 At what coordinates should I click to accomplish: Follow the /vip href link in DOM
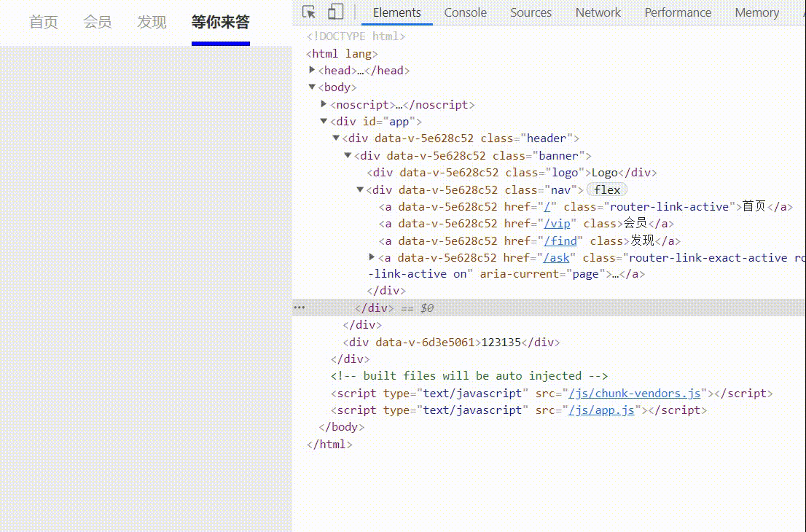(x=557, y=224)
